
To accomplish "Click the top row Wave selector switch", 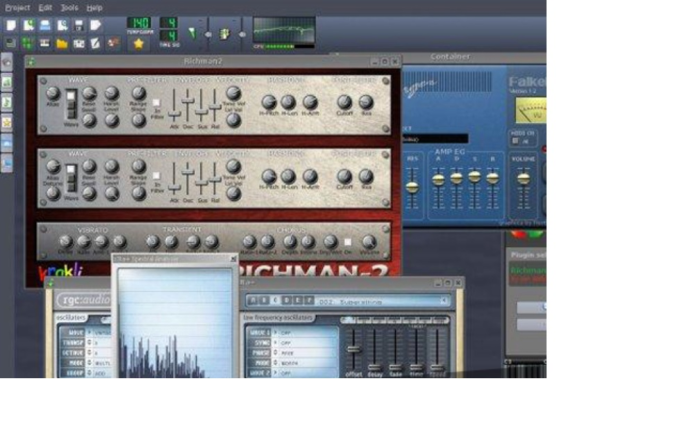I will pos(71,104).
